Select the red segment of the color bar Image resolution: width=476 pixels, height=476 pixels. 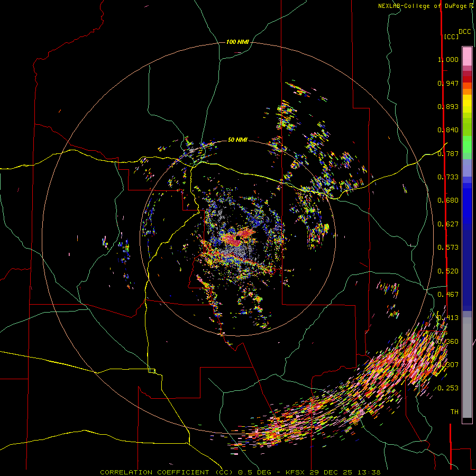click(467, 79)
